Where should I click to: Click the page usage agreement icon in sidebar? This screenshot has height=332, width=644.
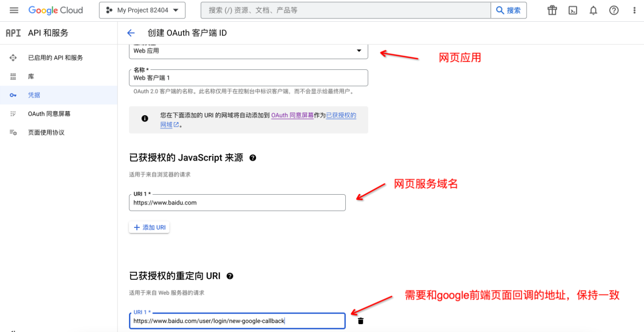(13, 132)
